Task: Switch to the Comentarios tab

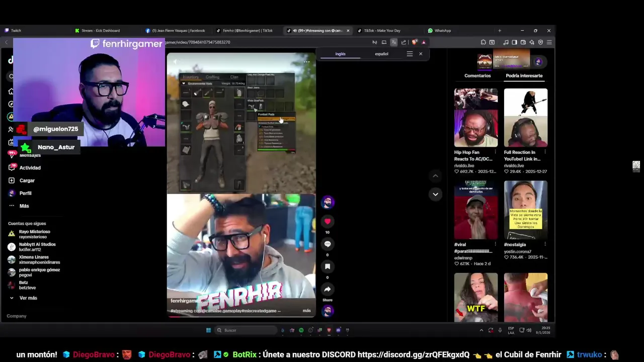Action: point(477,75)
